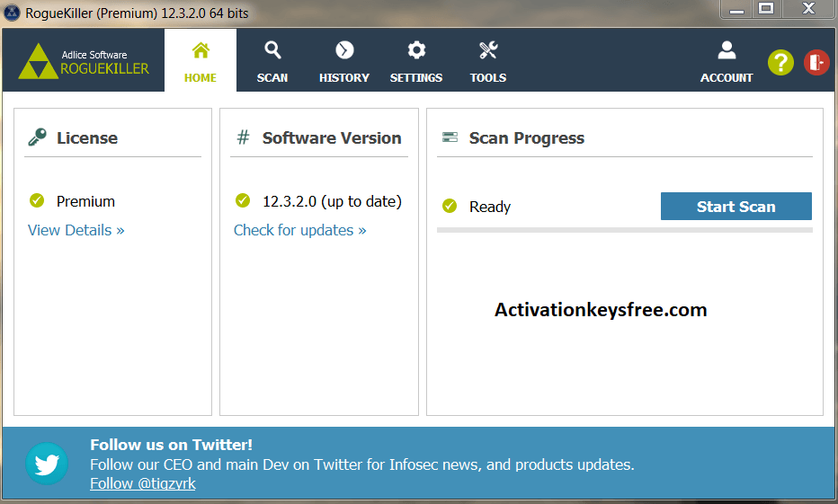
Task: Click the Settings gear icon
Action: 416,50
